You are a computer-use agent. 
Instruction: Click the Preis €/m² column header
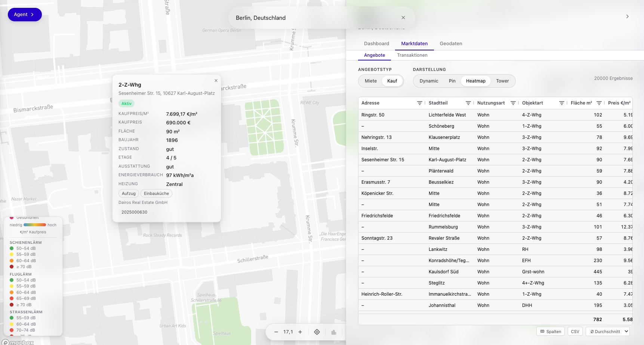[x=619, y=103]
